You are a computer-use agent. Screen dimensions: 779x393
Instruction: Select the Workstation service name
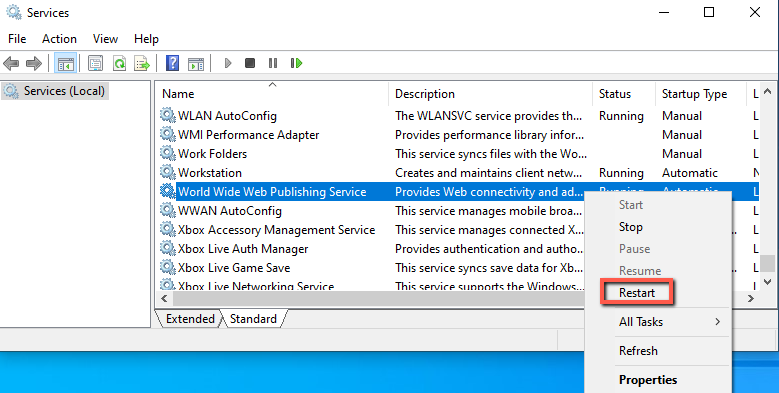click(x=210, y=173)
